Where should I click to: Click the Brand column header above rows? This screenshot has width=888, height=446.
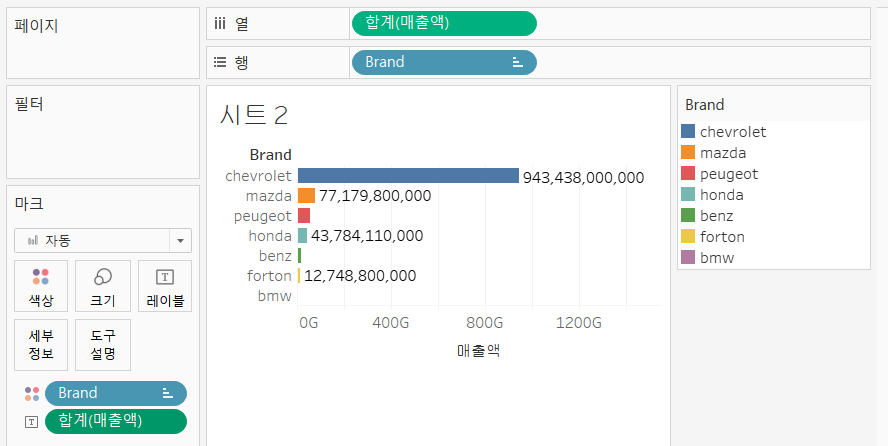271,155
